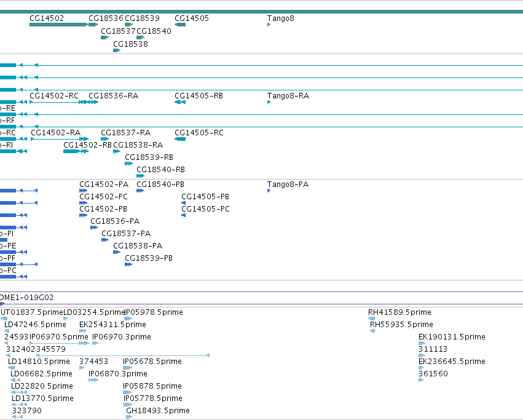The height and width of the screenshot is (420, 523).
Task: Click protein CG18537-PA label
Action: [126, 234]
